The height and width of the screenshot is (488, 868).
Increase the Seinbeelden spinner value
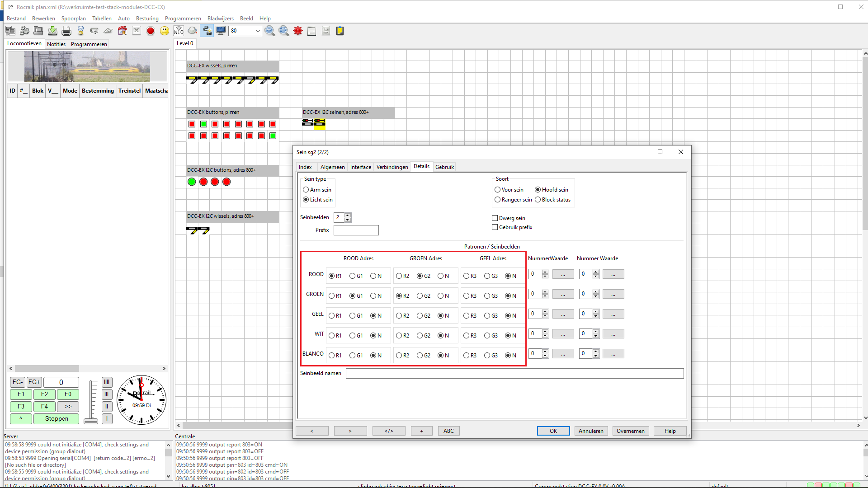[x=348, y=215]
